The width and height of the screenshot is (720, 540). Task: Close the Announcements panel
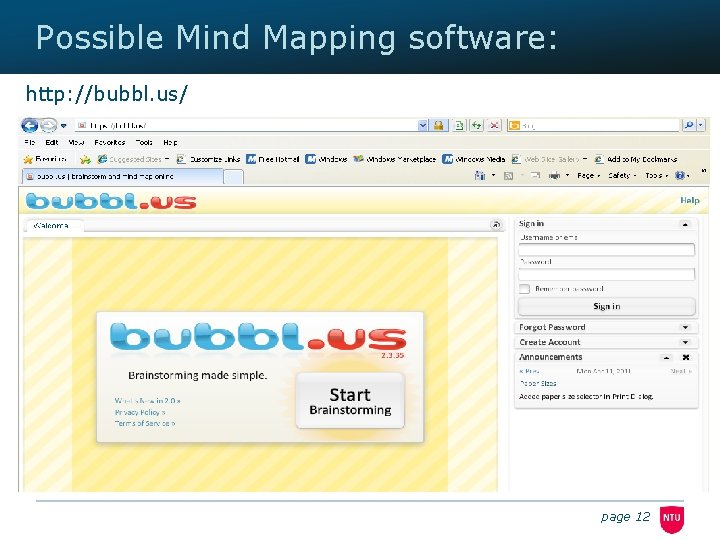pos(686,357)
